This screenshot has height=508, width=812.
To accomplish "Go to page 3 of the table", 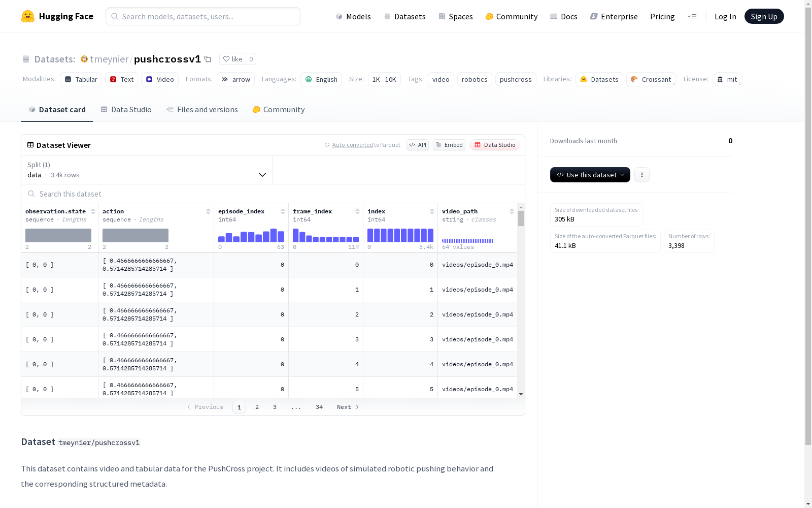I will 275,407.
